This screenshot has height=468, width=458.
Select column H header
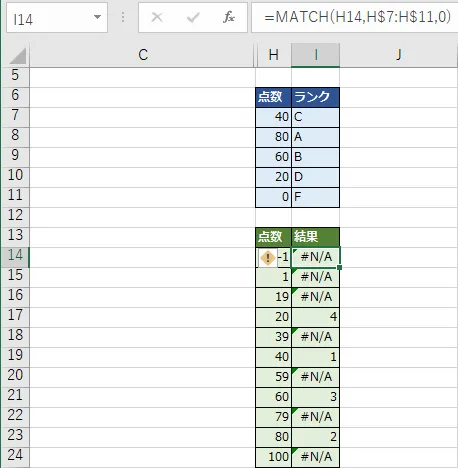(273, 55)
